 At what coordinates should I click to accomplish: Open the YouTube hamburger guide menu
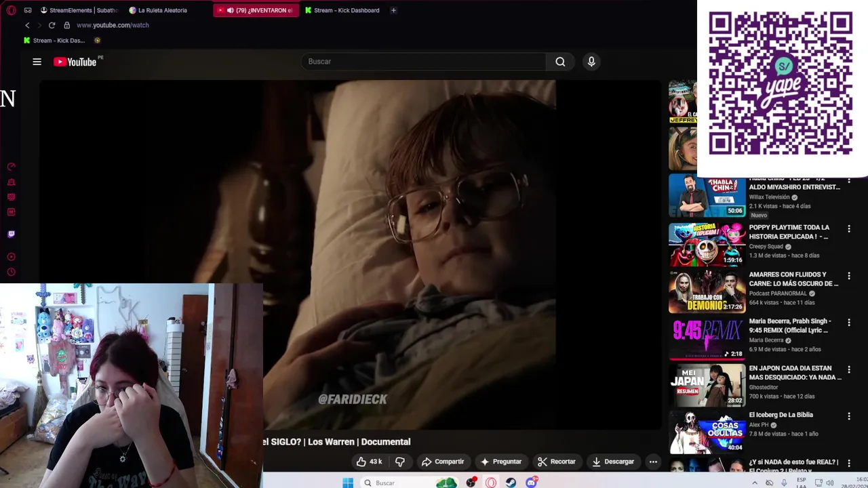click(x=37, y=62)
